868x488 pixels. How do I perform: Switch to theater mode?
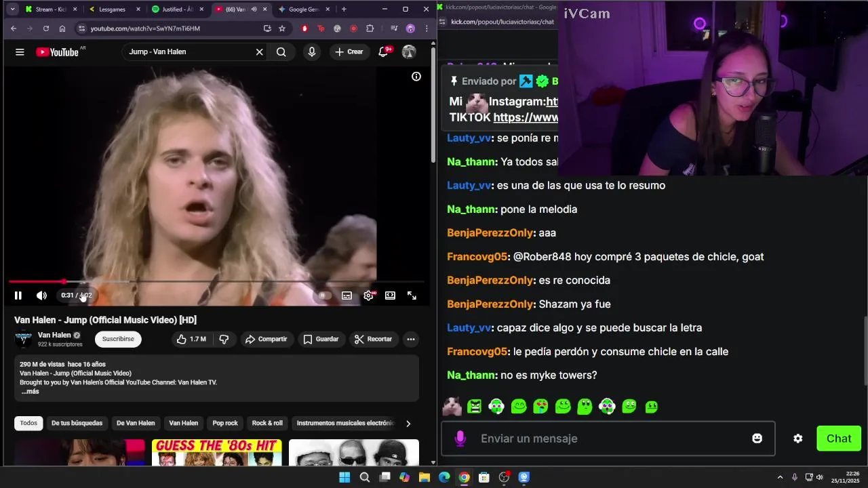[x=390, y=296]
